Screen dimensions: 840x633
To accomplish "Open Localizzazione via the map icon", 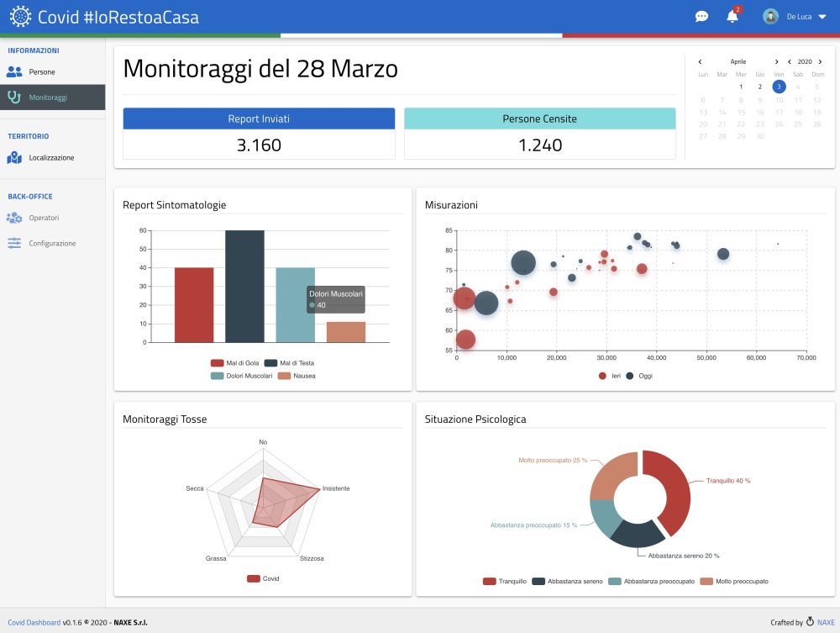I will tap(14, 156).
